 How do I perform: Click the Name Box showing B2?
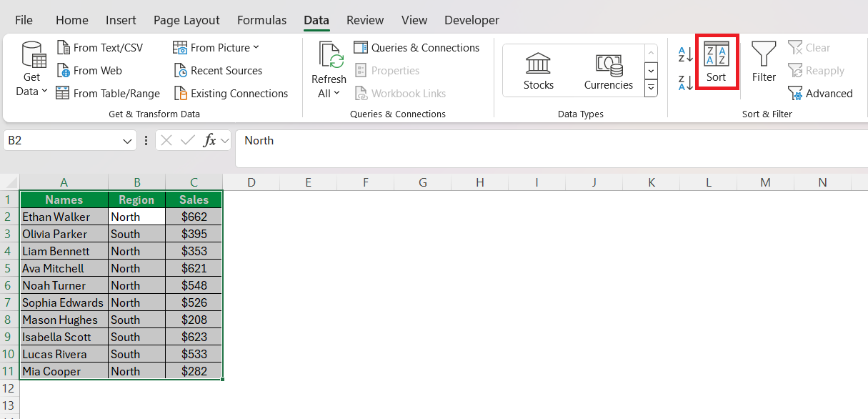61,141
